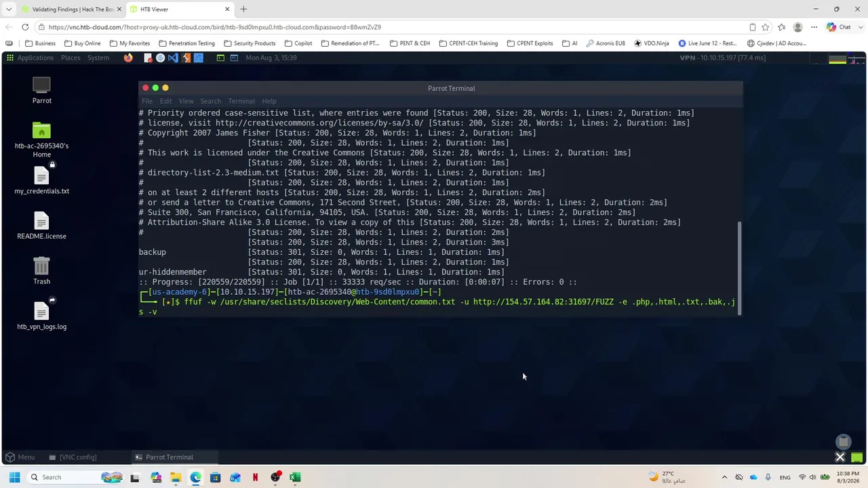Click the weather widget showing 27°C
The width and height of the screenshot is (868, 488).
pyautogui.click(x=667, y=477)
